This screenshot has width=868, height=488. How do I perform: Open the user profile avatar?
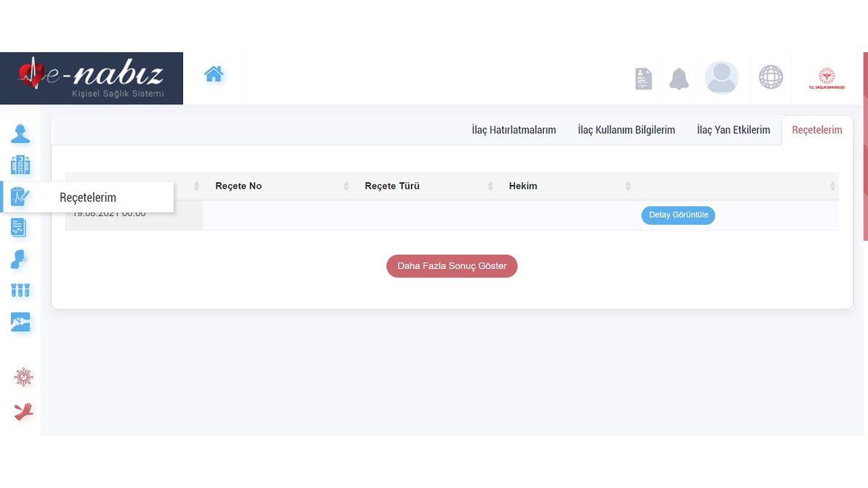coord(721,78)
